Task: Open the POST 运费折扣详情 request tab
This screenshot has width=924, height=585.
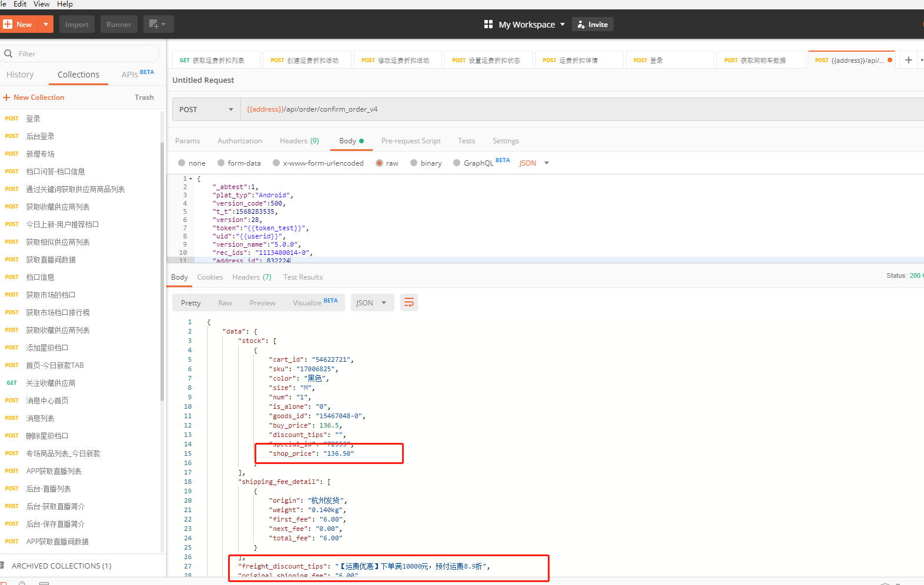Action: click(x=579, y=60)
